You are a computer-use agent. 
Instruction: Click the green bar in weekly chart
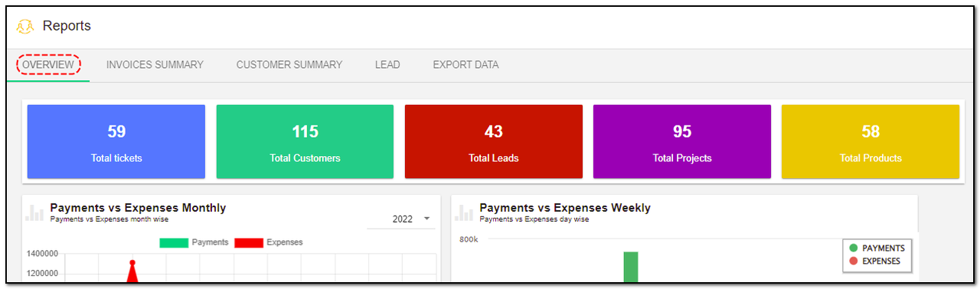point(631,267)
